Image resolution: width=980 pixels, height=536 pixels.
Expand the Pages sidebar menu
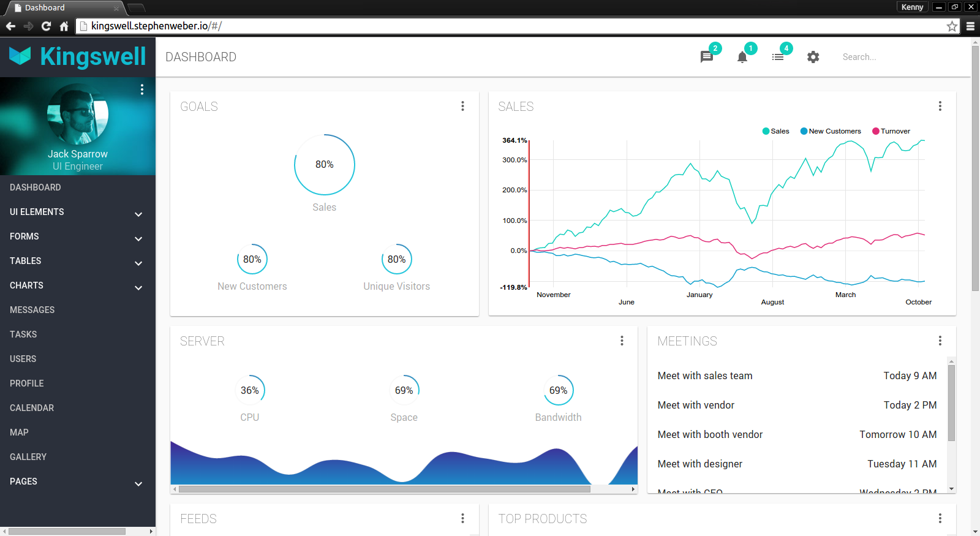(78, 481)
